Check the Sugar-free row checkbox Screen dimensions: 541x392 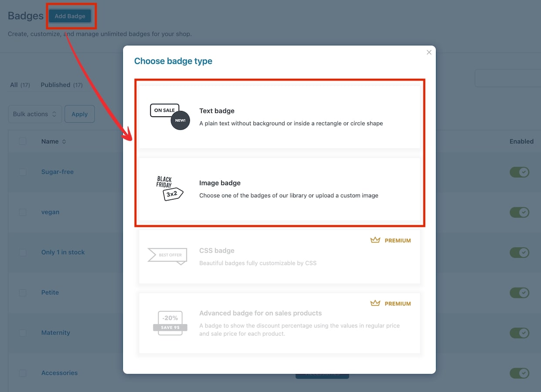(23, 172)
